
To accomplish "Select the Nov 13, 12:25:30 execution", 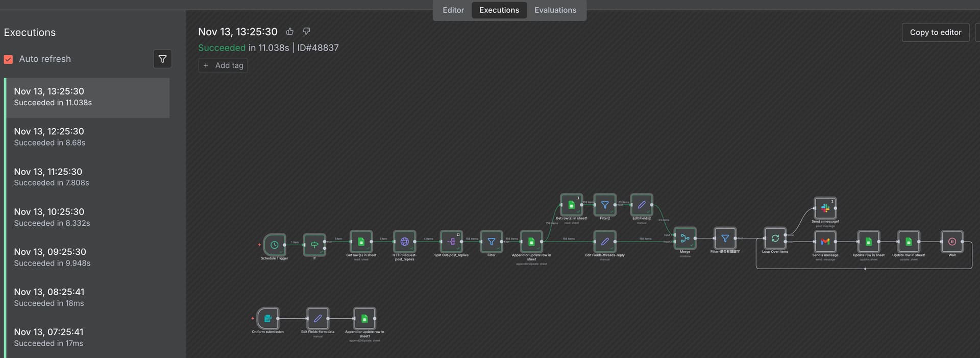I will coord(88,137).
